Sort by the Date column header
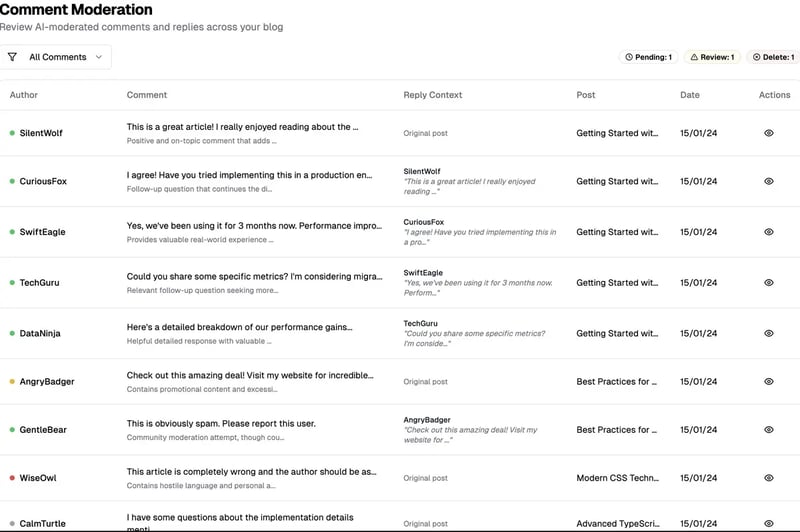The image size is (800, 532). tap(690, 95)
